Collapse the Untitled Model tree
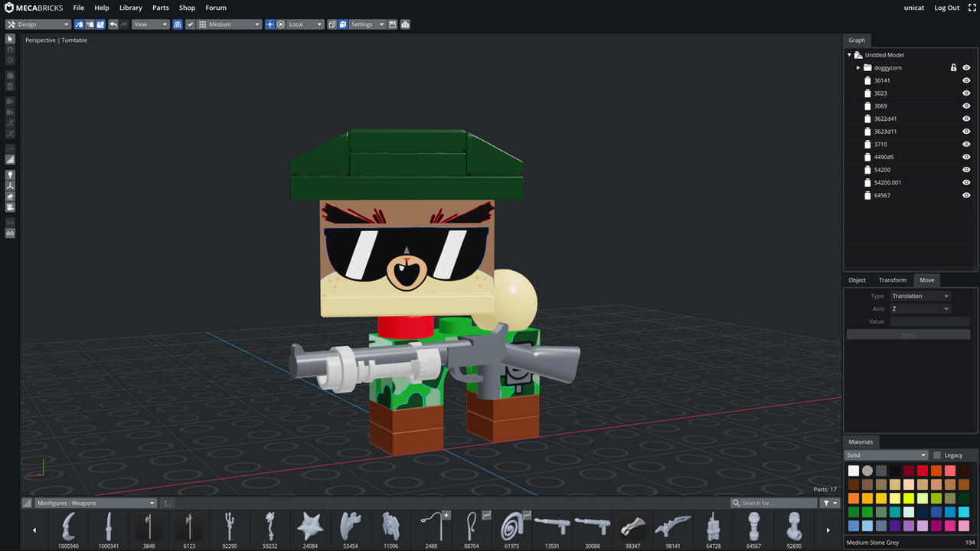This screenshot has width=980, height=551. coord(849,55)
